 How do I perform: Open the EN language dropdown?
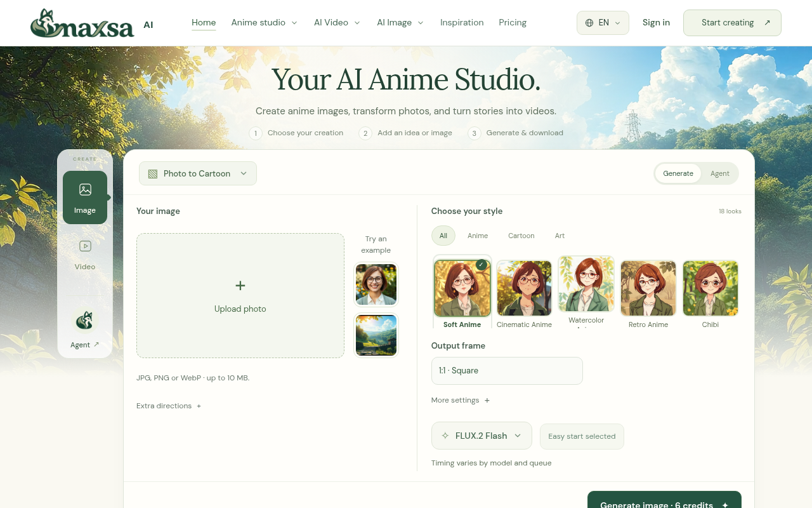(603, 23)
